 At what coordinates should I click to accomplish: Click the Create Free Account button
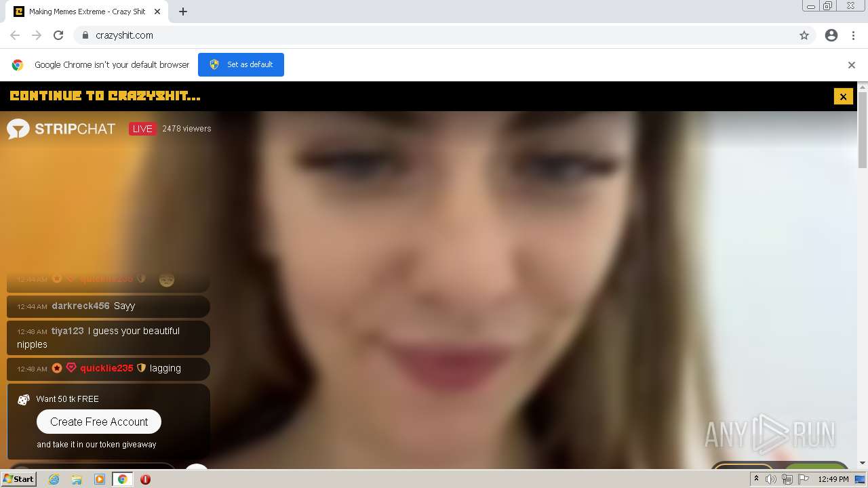pos(99,422)
